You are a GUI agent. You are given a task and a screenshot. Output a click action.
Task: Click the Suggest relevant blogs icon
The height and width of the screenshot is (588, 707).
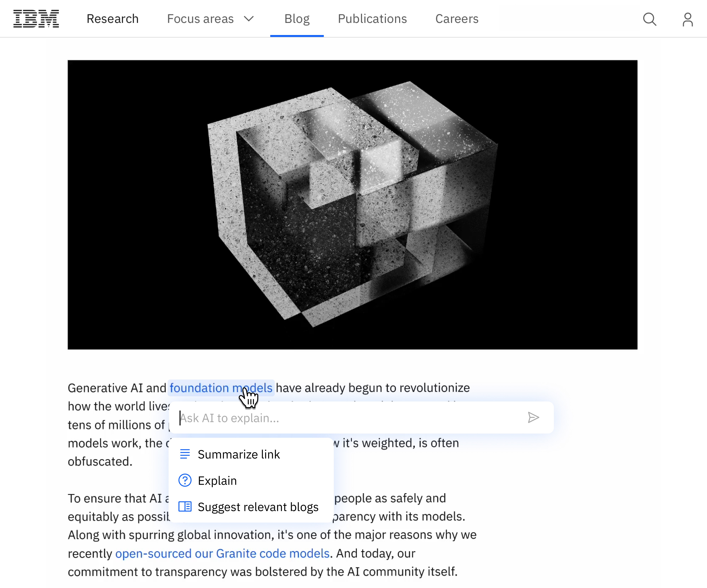point(185,507)
